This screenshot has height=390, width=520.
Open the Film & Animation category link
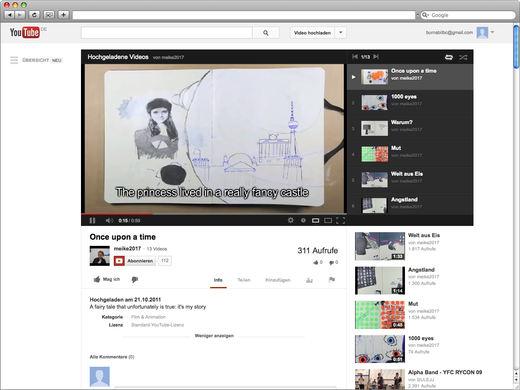148,317
